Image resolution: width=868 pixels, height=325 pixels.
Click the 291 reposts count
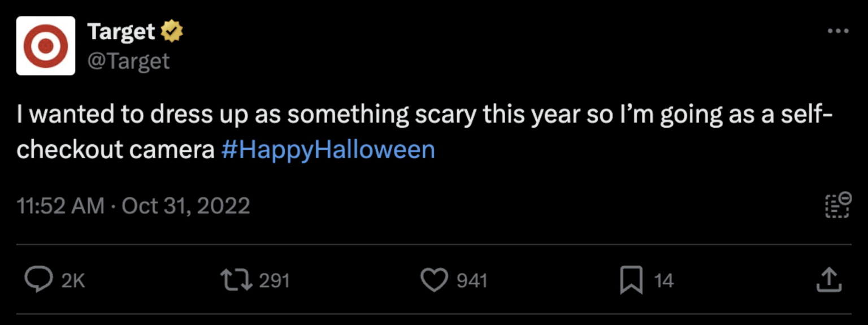[274, 281]
